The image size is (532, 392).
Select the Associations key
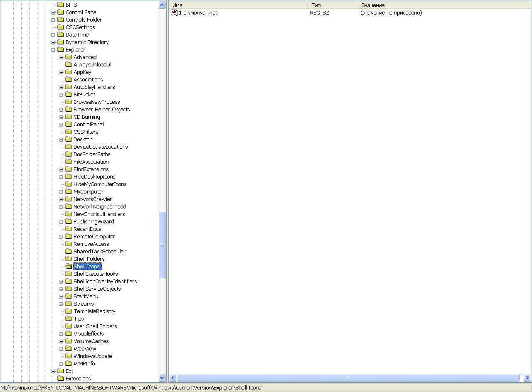88,80
